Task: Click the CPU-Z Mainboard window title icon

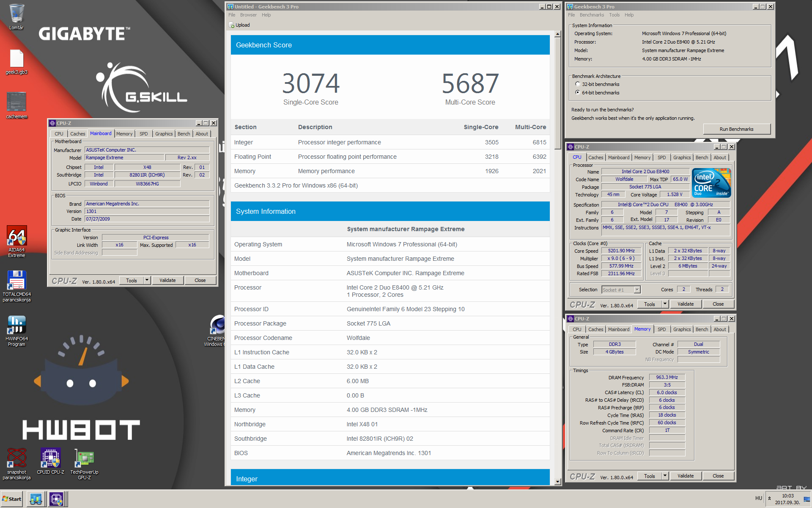Action: pos(52,123)
